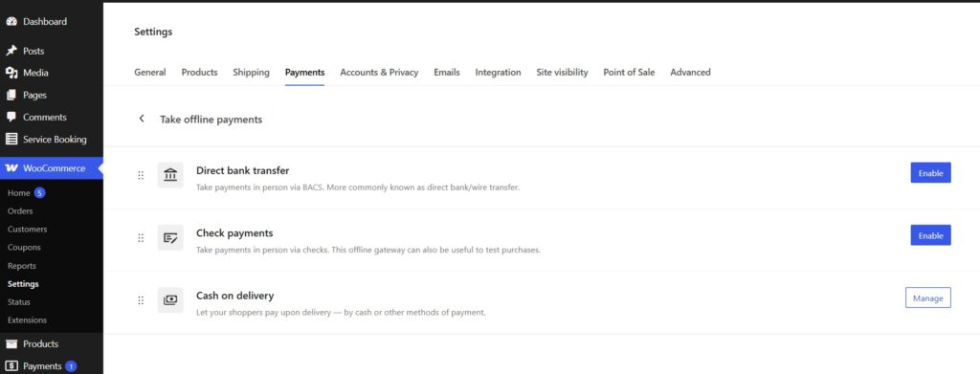Viewport: 980px width, 374px height.
Task: Click the Dashboard gauge icon
Action: [x=11, y=21]
